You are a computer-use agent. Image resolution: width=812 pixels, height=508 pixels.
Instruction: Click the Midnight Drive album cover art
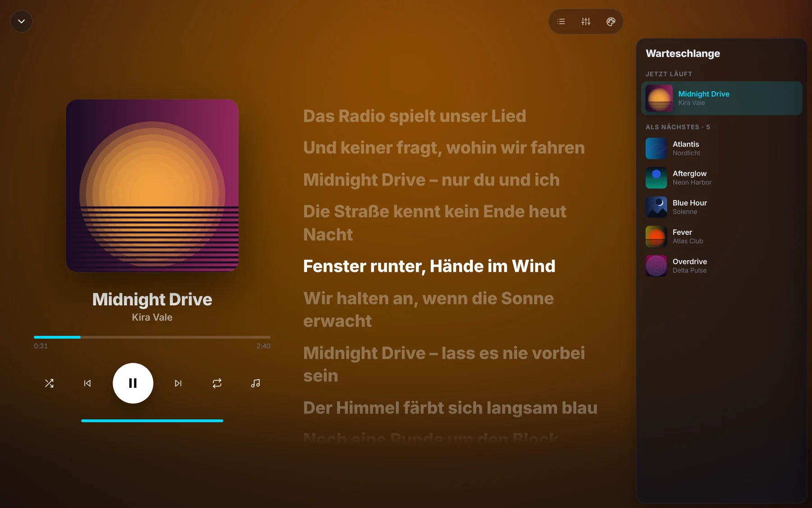[152, 186]
